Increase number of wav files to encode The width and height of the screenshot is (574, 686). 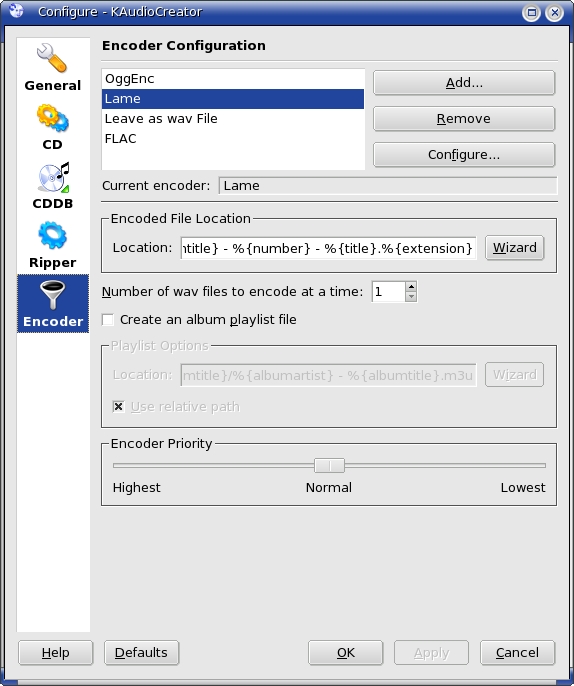(411, 287)
